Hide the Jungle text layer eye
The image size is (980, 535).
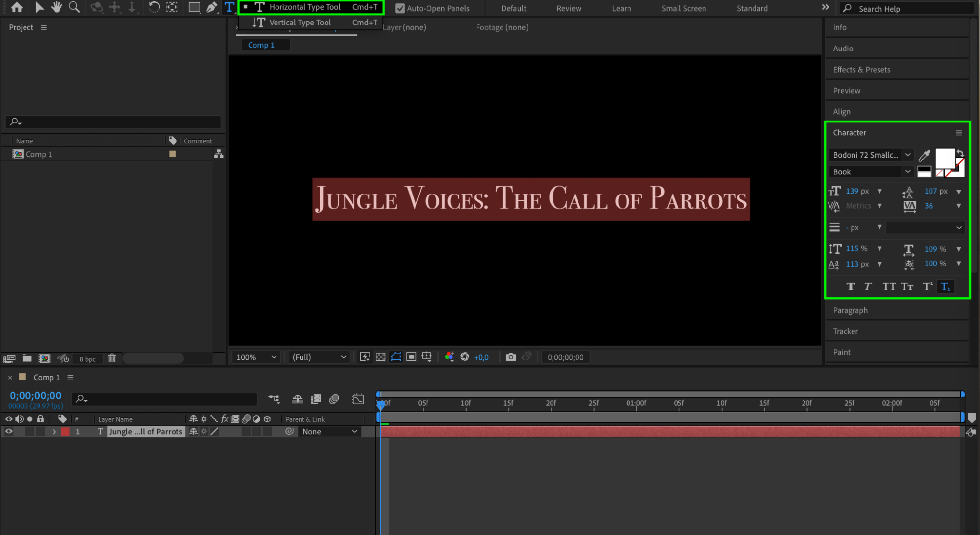[x=9, y=432]
